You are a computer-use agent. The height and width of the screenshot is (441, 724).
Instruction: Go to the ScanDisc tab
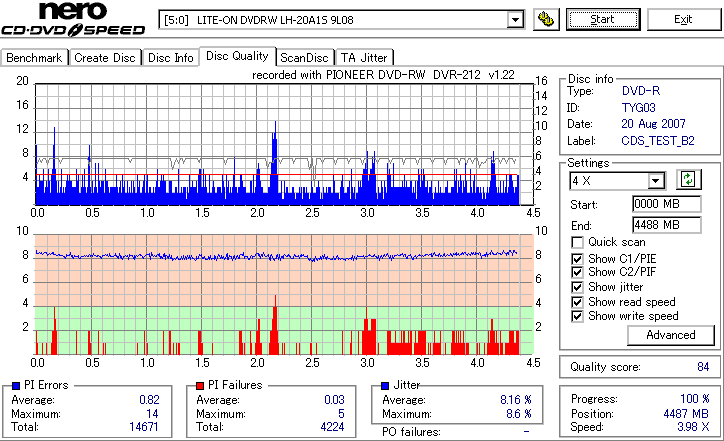tap(304, 58)
